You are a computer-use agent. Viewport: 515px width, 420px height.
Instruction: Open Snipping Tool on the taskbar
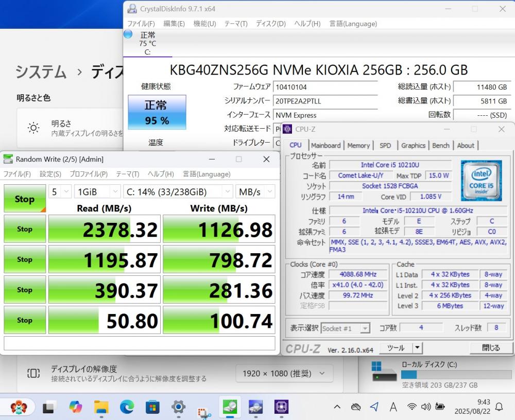pyautogui.click(x=204, y=412)
